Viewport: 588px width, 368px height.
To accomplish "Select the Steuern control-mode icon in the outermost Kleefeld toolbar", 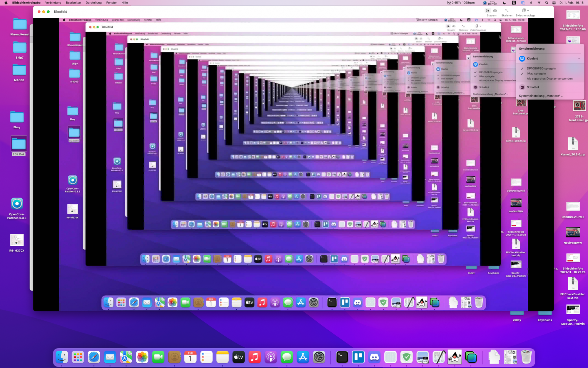I will [x=488, y=11].
